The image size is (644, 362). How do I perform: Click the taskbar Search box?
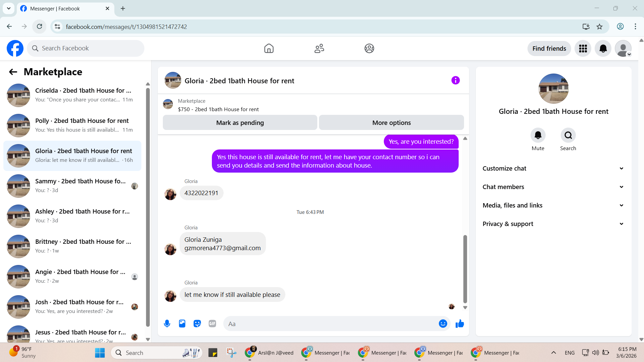156,353
